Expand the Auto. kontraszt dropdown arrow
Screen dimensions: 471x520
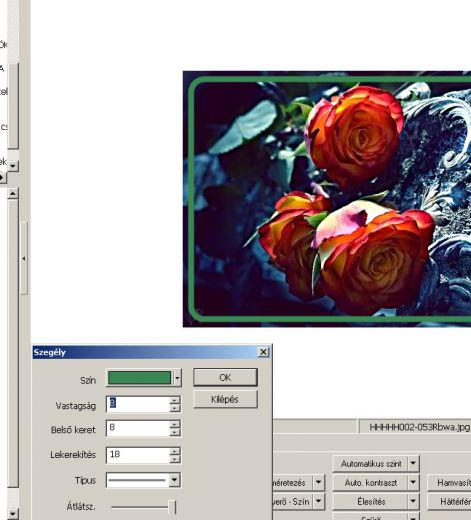tap(413, 482)
